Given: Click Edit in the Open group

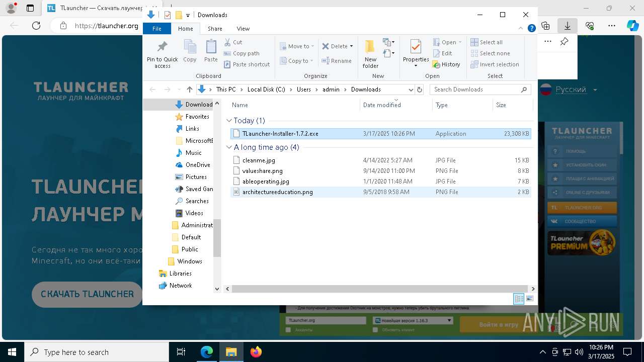Looking at the screenshot, I should 442,53.
